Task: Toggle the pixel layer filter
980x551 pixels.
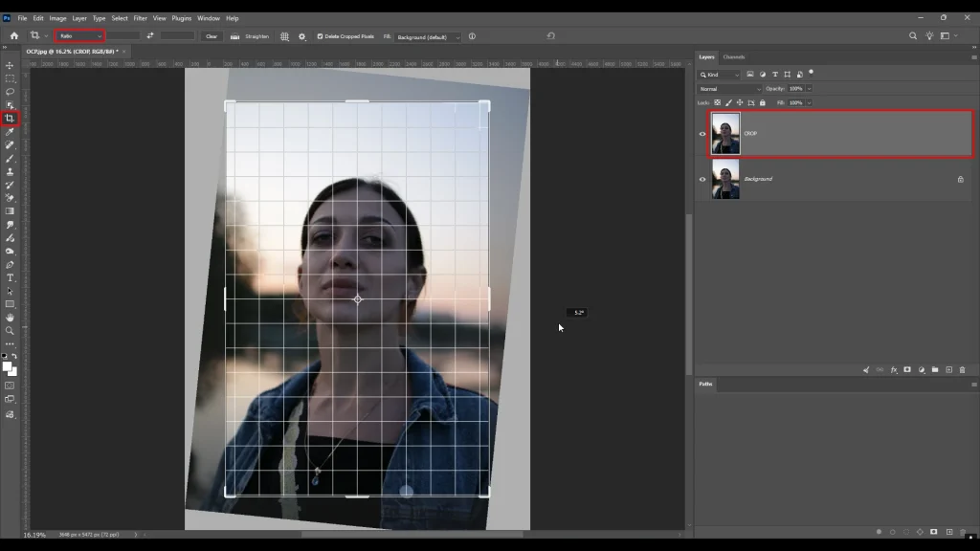Action: pyautogui.click(x=750, y=75)
